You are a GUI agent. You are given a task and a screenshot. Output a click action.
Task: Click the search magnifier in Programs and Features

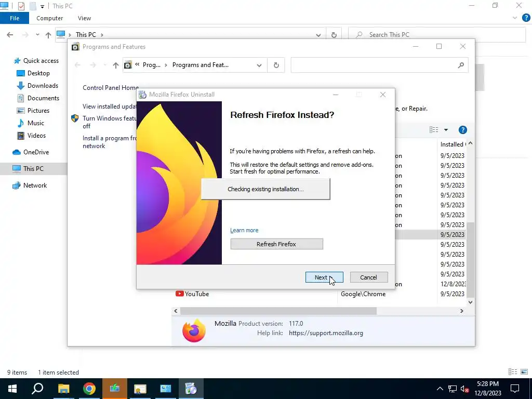(x=461, y=65)
